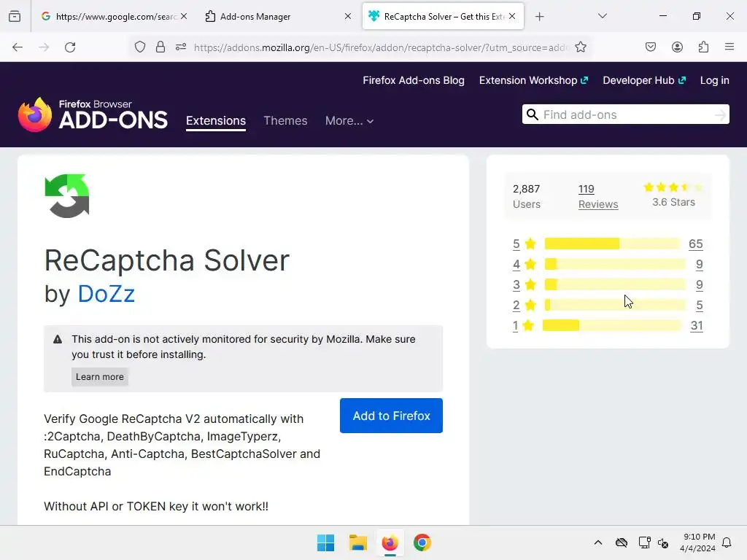Open tracking protection shield icon
The image size is (747, 560).
(139, 47)
